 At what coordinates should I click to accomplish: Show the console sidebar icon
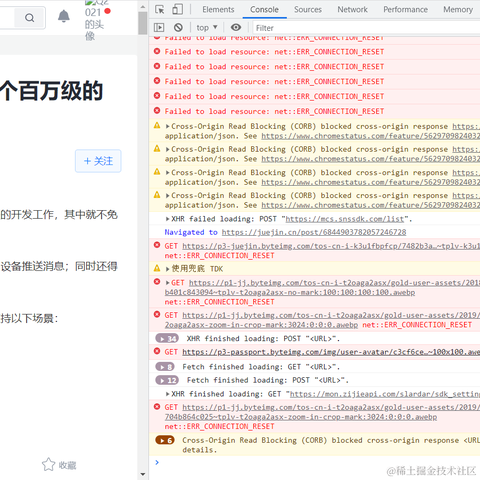tap(159, 27)
